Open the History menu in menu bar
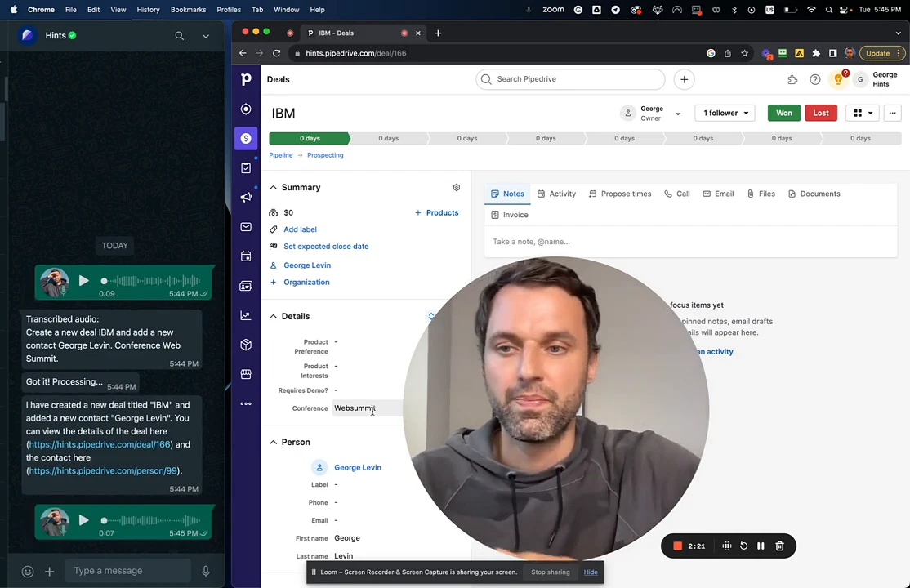This screenshot has height=588, width=910. (x=148, y=10)
